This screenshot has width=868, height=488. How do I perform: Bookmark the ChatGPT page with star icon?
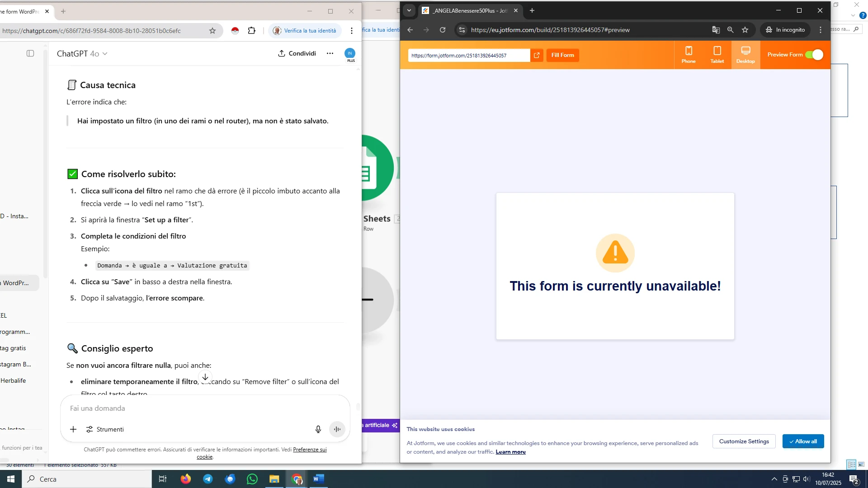[212, 30]
